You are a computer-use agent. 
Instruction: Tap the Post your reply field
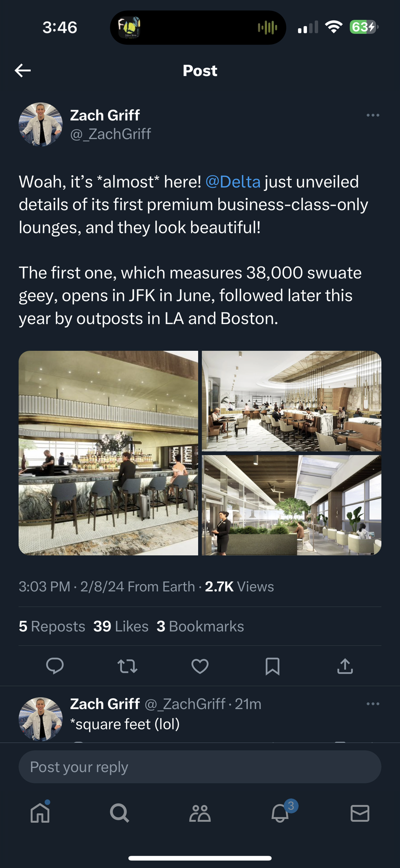coord(200,767)
